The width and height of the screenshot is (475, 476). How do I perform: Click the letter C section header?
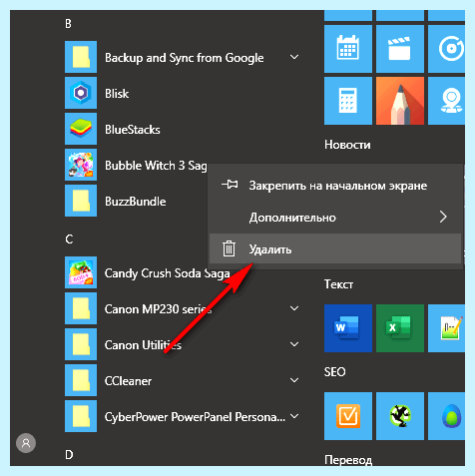69,239
